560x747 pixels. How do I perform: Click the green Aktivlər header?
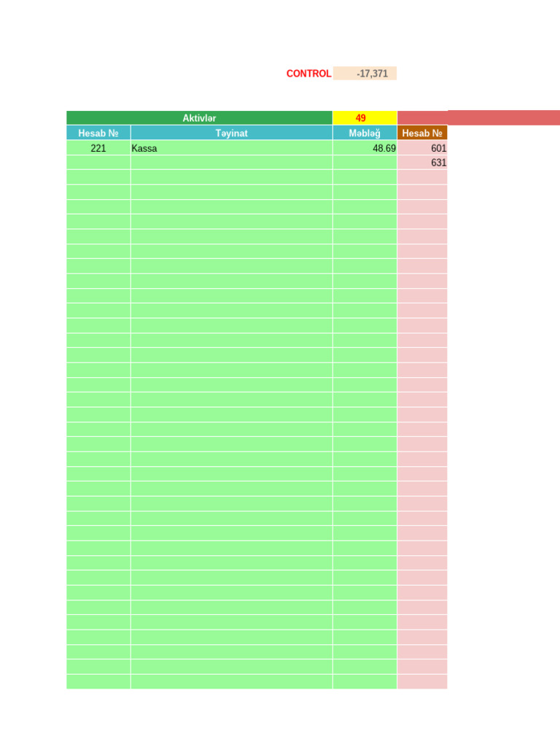point(199,118)
